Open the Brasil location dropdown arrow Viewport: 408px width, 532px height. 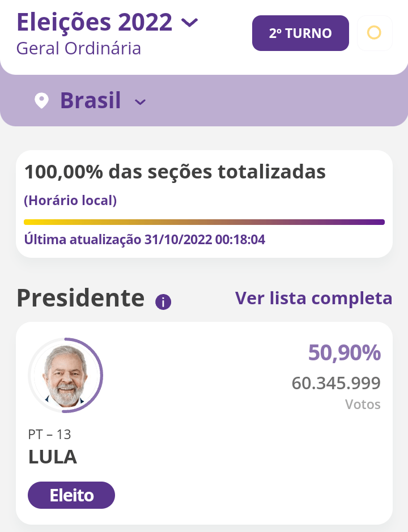pos(140,102)
